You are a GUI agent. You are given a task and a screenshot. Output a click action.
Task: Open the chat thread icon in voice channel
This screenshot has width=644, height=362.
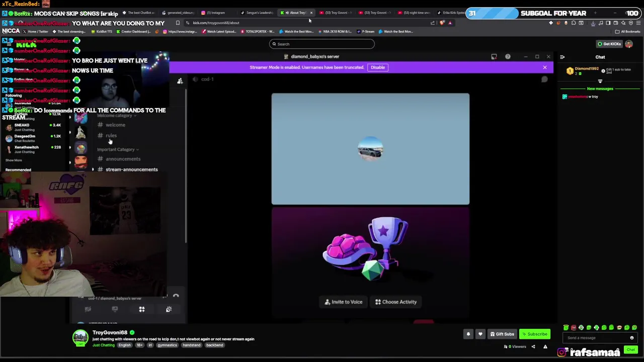544,79
